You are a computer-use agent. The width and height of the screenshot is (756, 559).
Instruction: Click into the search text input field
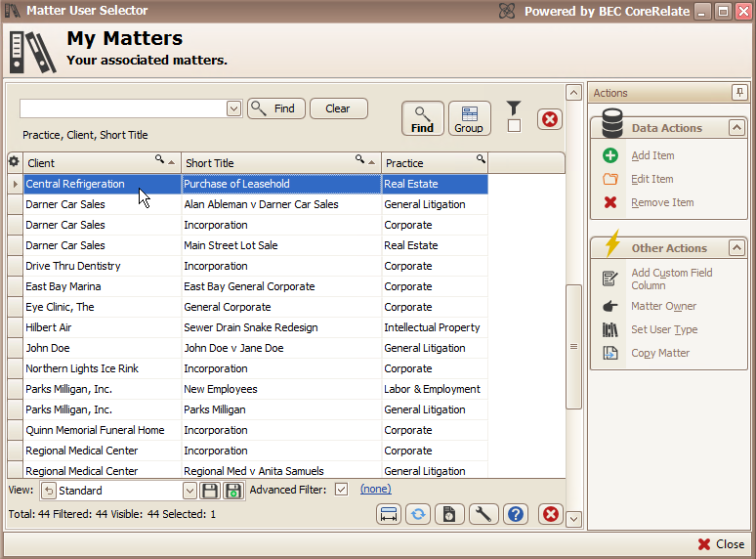[x=123, y=109]
